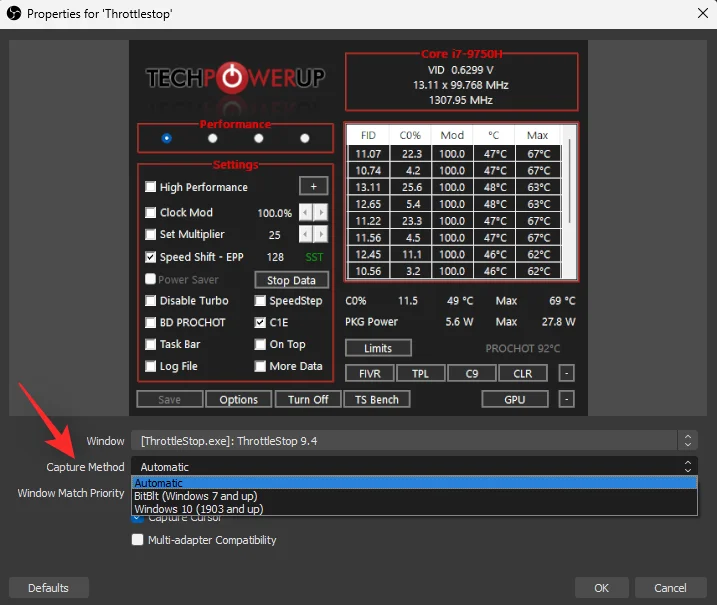Image resolution: width=717 pixels, height=605 pixels.
Task: Select the first Performance radio button
Action: click(166, 138)
